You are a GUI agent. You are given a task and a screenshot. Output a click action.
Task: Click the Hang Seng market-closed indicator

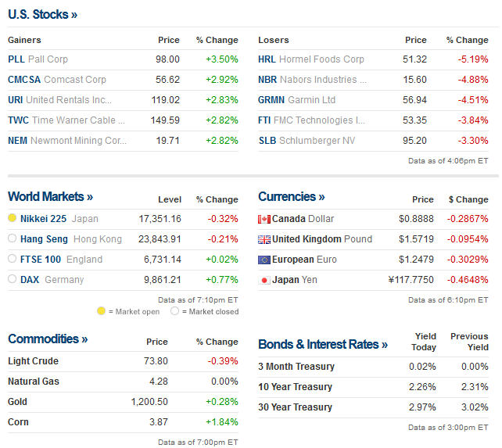pyautogui.click(x=12, y=238)
